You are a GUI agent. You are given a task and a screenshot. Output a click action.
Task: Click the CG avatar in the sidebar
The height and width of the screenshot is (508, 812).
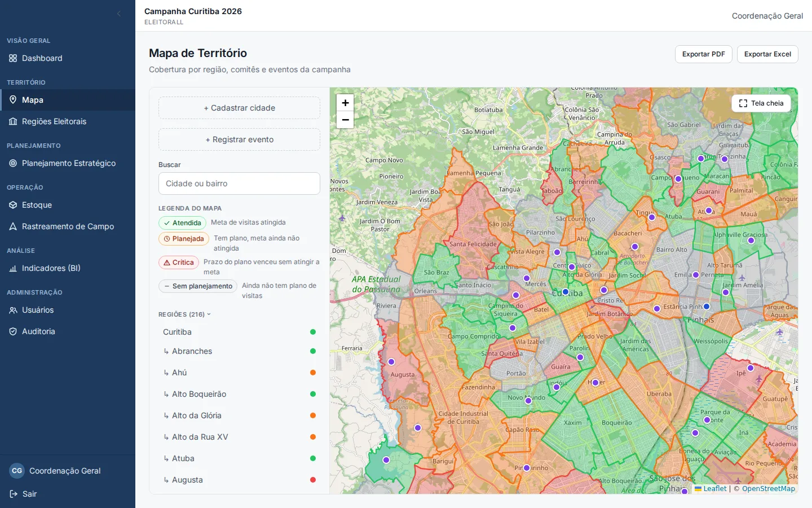click(17, 471)
